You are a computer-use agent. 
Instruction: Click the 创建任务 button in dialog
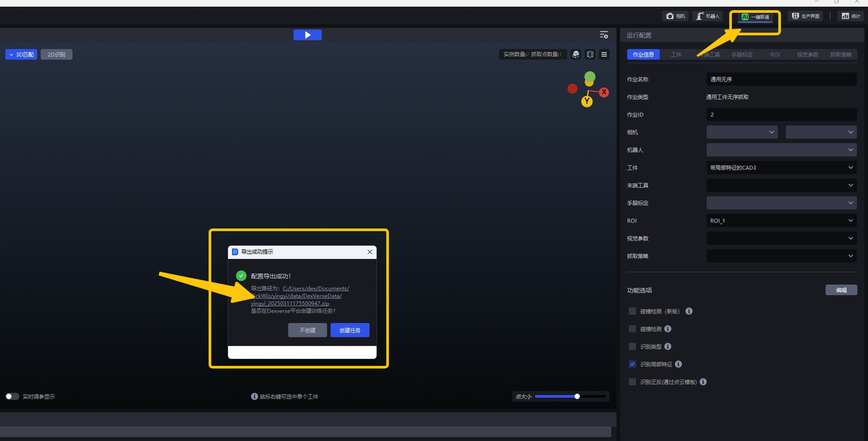(x=350, y=330)
